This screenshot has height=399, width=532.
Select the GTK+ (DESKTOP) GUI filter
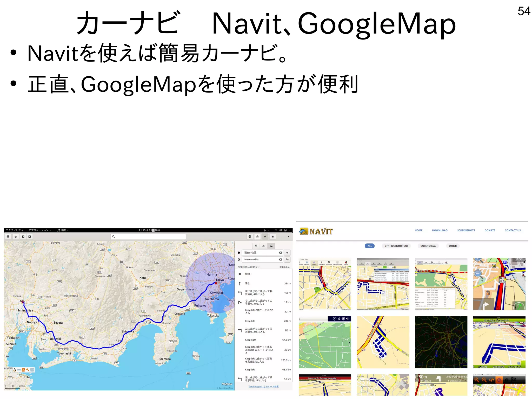point(396,246)
